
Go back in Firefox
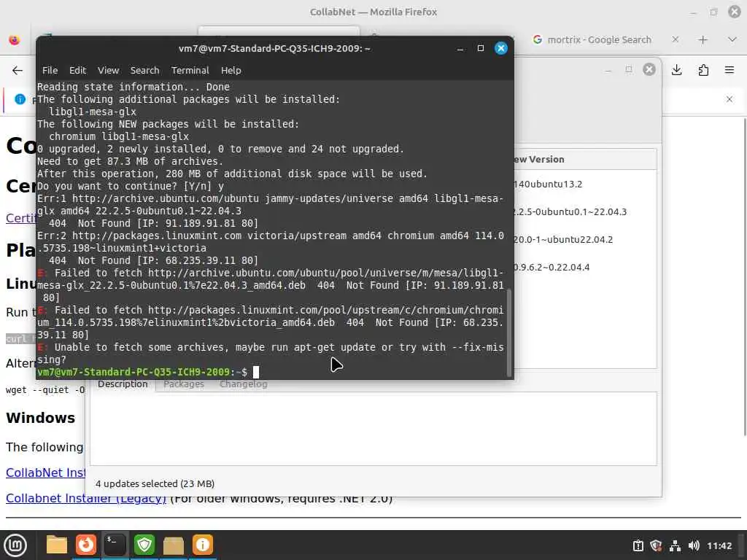click(x=18, y=71)
